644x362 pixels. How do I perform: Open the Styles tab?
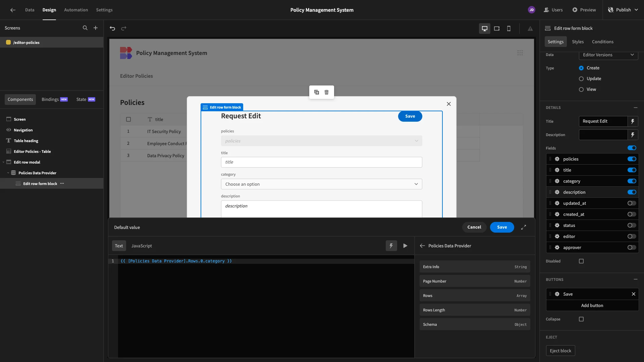(x=578, y=42)
